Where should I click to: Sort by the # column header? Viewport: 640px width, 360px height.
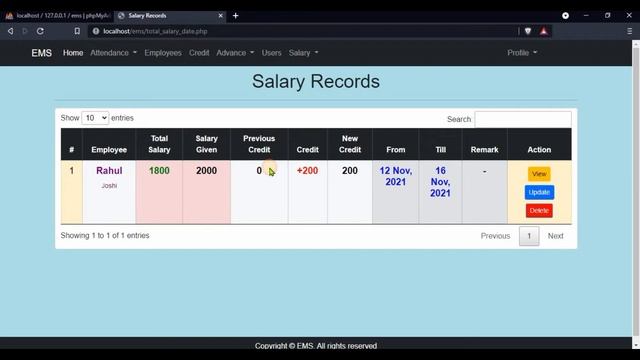click(71, 144)
